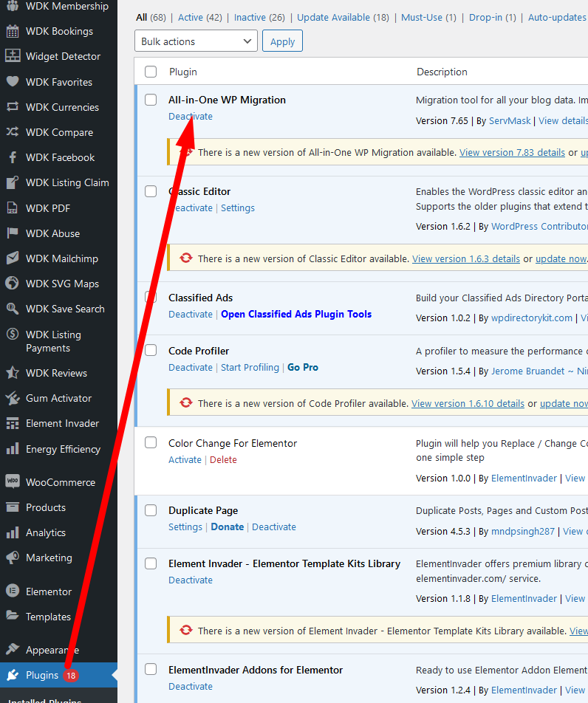Delete Color Change For Elementor plugin

pyautogui.click(x=223, y=460)
